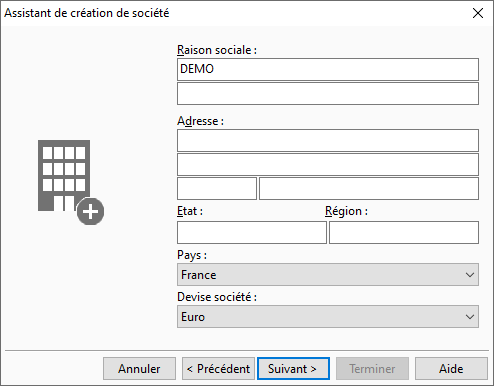The image size is (494, 386).
Task: Click the second Adresse line field
Action: (x=328, y=164)
